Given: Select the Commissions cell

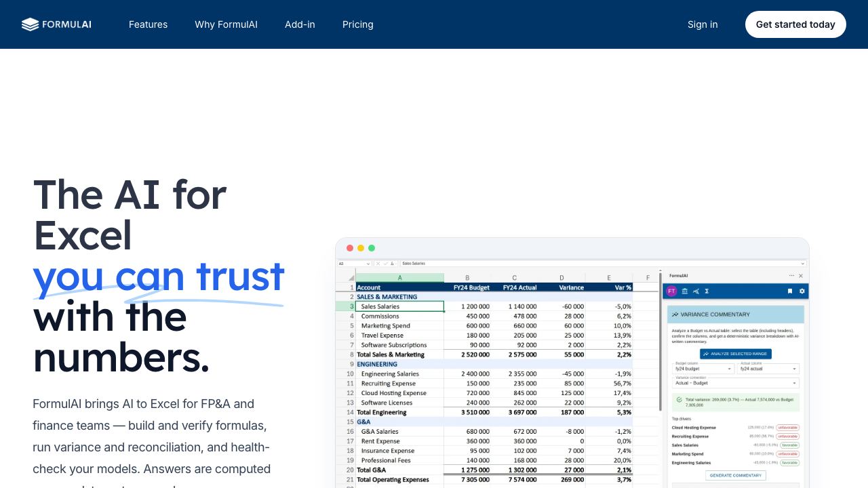Looking at the screenshot, I should click(x=399, y=316).
